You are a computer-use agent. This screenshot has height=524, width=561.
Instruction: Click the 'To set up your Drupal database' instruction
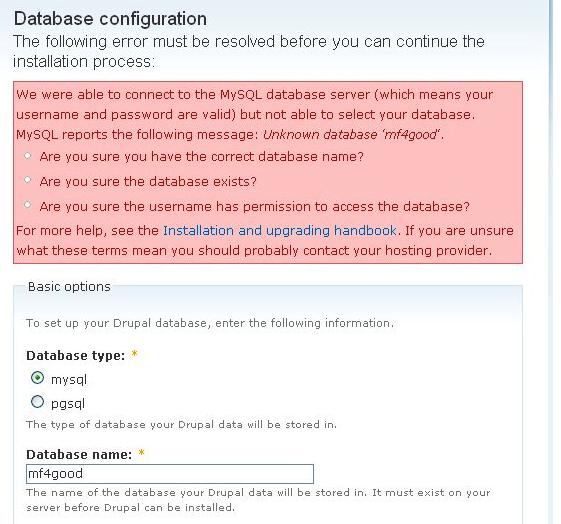point(210,323)
